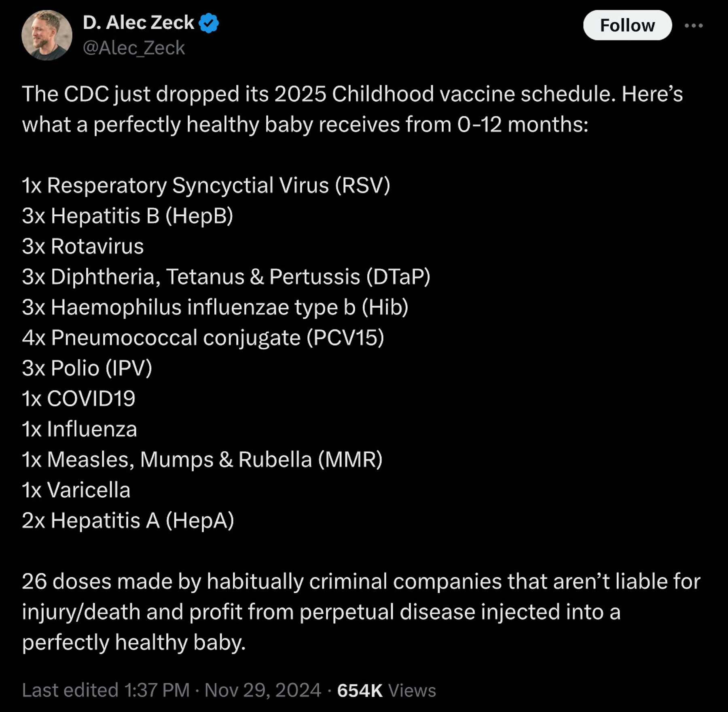Click the Resperatory Syncyctial Virus (RSV) line
728x712 pixels.
pos(206,186)
